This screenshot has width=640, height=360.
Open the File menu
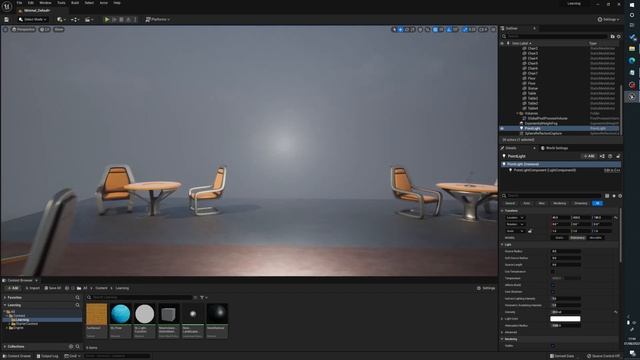point(19,3)
